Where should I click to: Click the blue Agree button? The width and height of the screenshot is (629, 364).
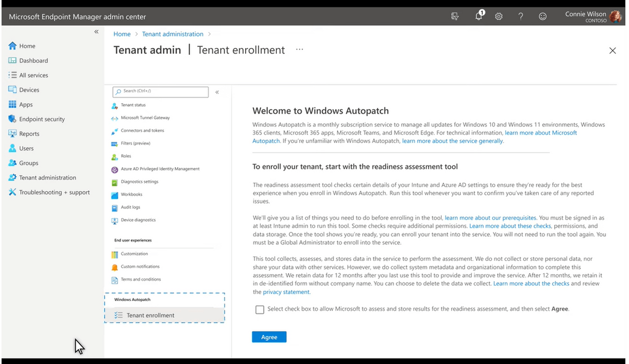point(269,337)
